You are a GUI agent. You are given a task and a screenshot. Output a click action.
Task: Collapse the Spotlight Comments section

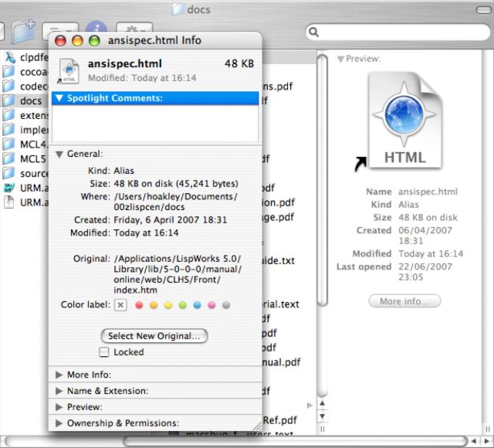point(59,98)
